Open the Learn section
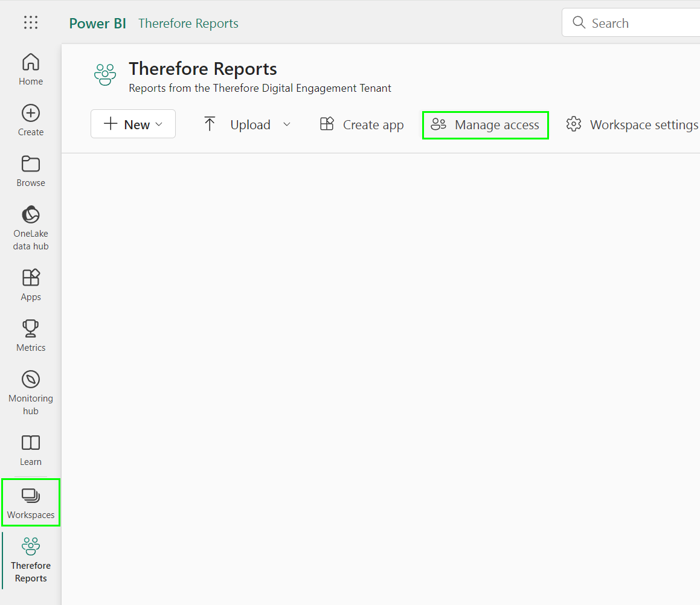700x605 pixels. [x=30, y=449]
